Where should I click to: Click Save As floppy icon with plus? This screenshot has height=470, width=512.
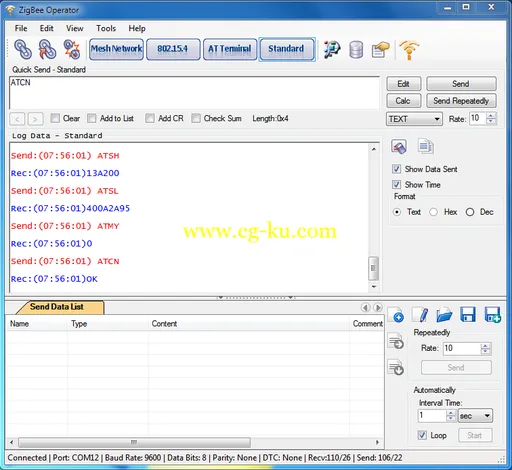point(492,314)
